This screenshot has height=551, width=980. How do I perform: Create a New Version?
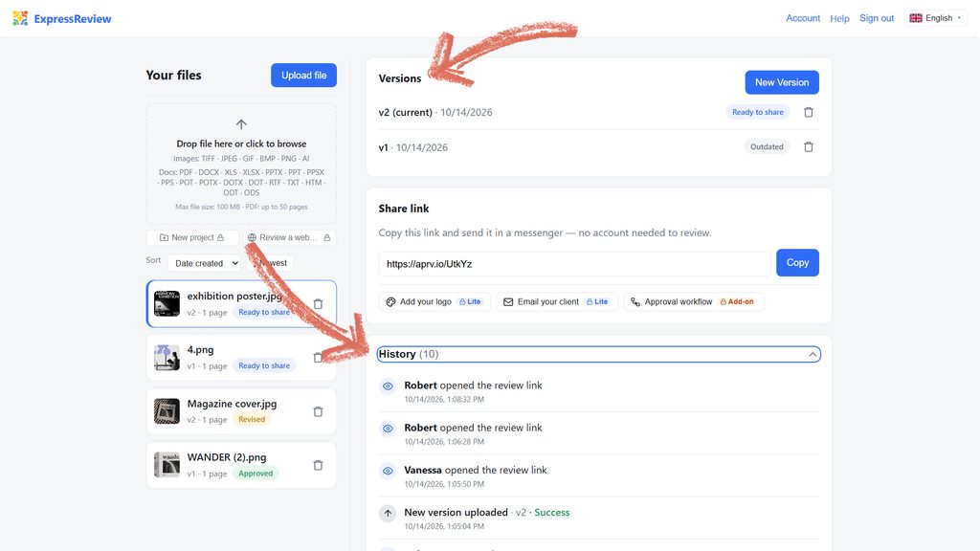click(x=782, y=82)
